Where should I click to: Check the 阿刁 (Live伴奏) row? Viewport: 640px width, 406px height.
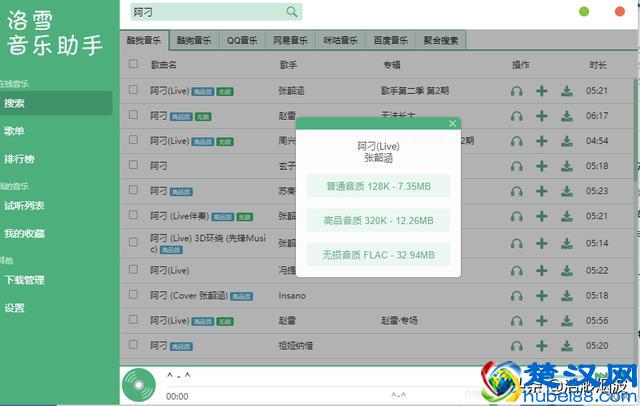pyautogui.click(x=133, y=215)
